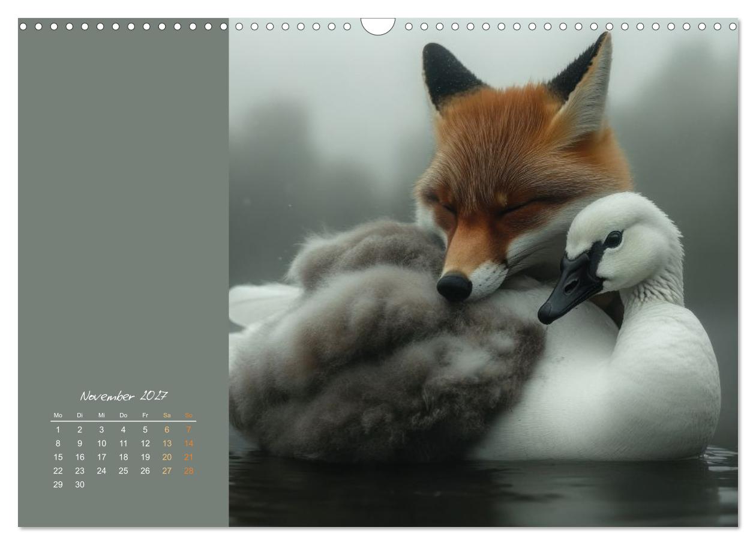
Task: Select Sunday the 28th in the calendar
Action: tap(188, 471)
